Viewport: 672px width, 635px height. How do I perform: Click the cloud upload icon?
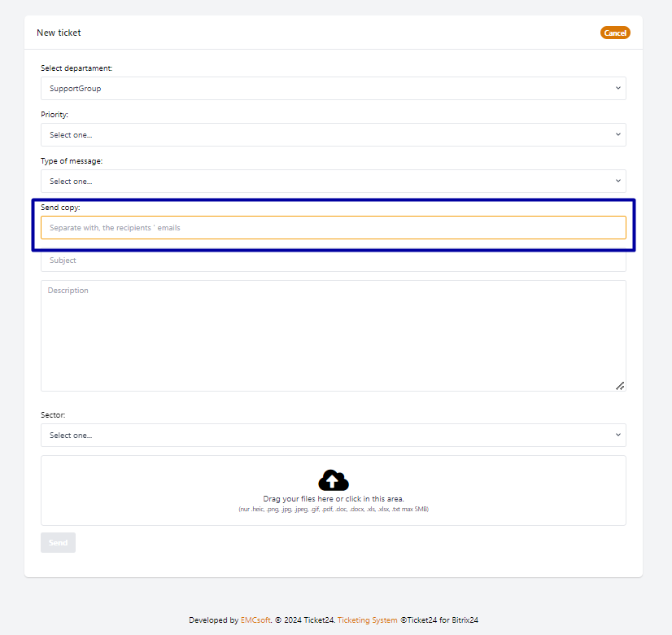pyautogui.click(x=334, y=480)
